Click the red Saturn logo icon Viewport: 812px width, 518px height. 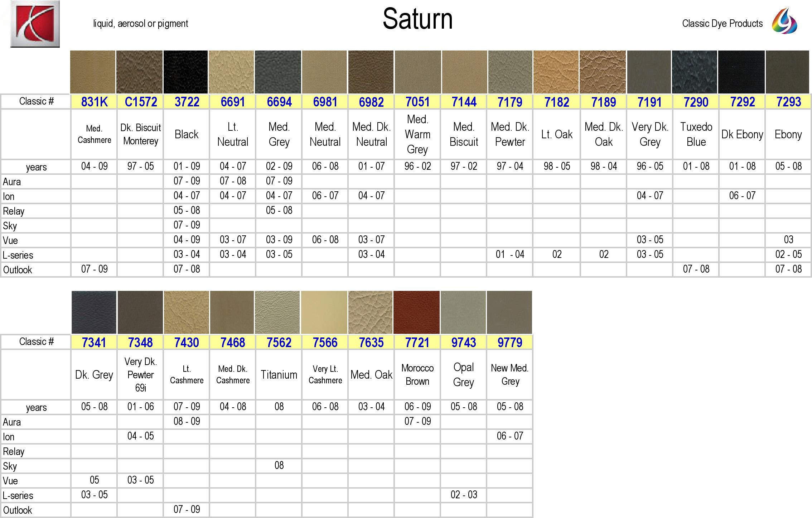click(x=35, y=24)
